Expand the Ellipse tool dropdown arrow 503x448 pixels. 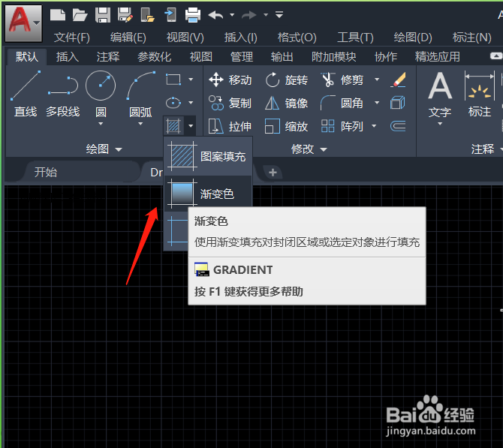pyautogui.click(x=191, y=103)
